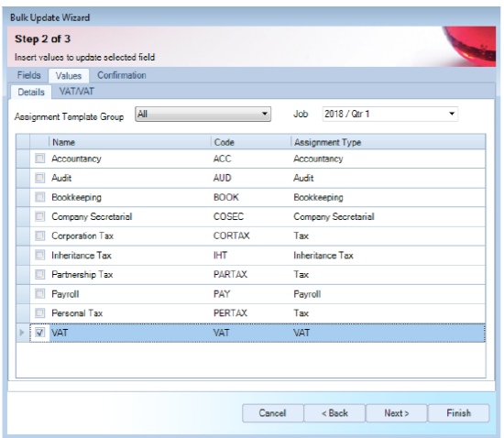Click the Bookkeeping name cell
Viewport: 504px width, 438px height.
tap(130, 197)
